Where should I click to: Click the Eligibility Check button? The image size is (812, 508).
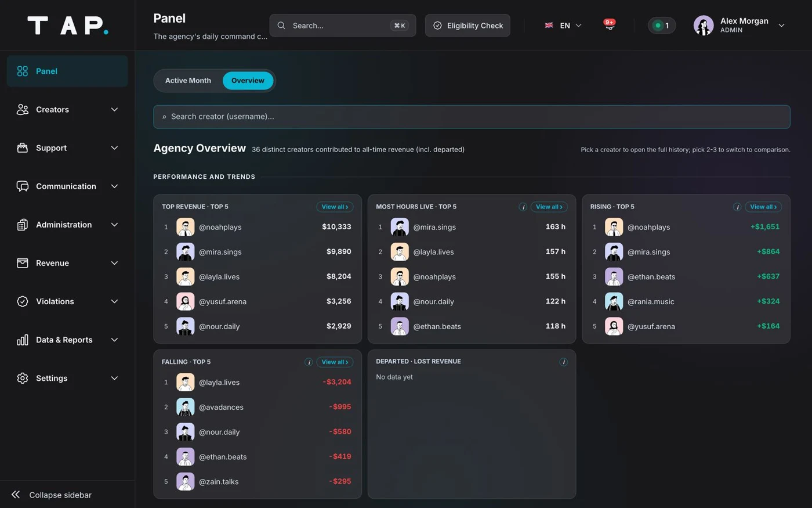click(467, 26)
